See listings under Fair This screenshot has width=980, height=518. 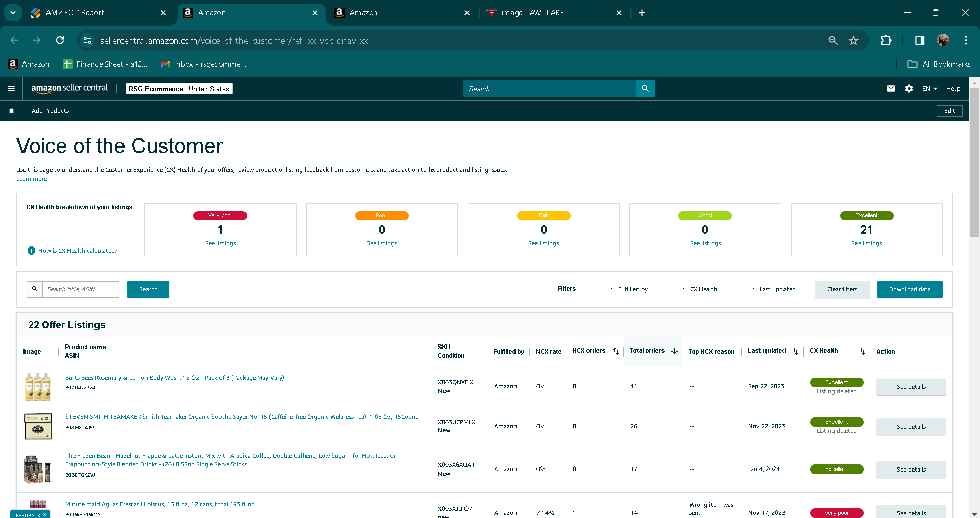pos(544,243)
